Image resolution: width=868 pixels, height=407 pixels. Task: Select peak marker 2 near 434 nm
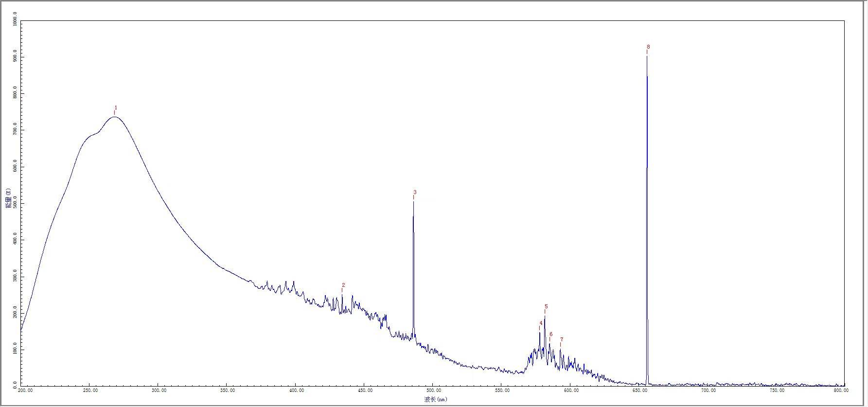coord(343,285)
